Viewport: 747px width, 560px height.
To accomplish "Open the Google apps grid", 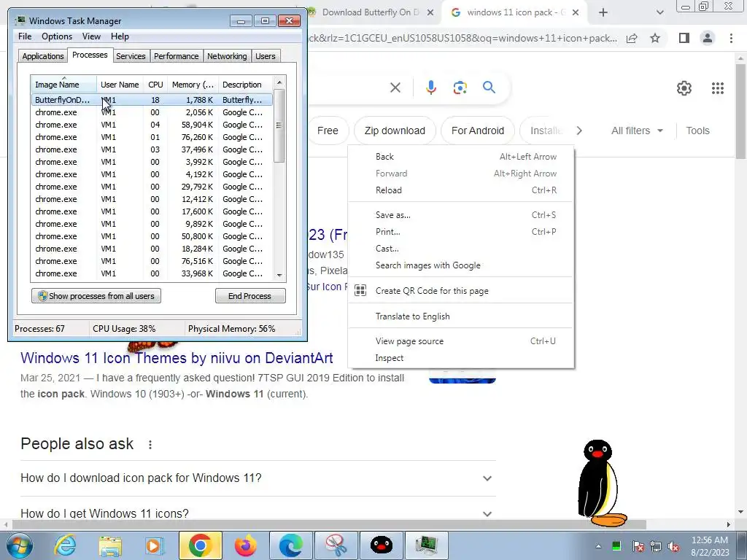I will point(718,88).
